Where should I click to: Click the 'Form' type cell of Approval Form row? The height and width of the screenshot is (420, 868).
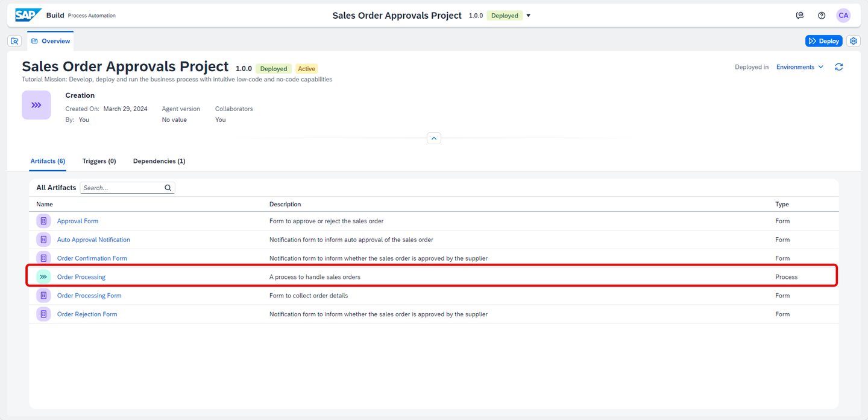(782, 221)
